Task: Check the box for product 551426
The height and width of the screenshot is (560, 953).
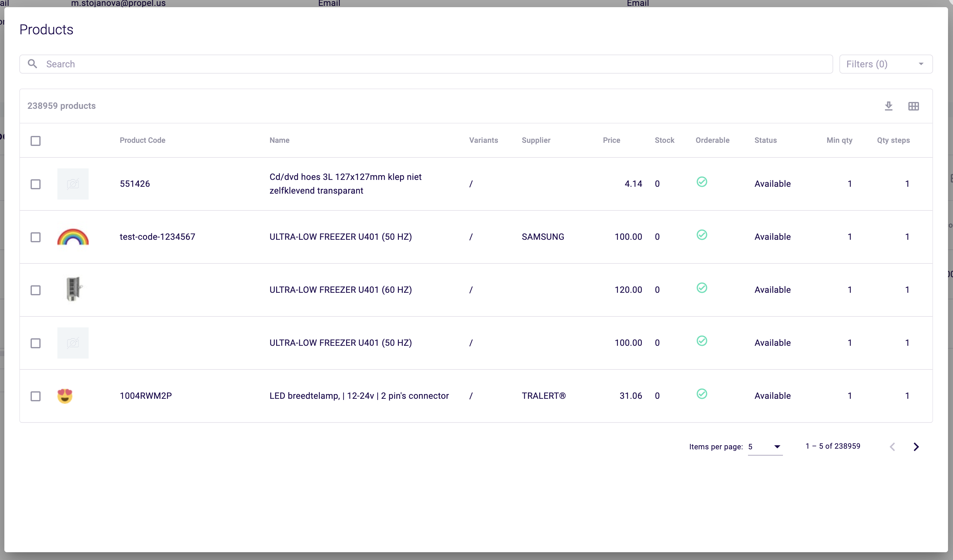Action: [36, 184]
